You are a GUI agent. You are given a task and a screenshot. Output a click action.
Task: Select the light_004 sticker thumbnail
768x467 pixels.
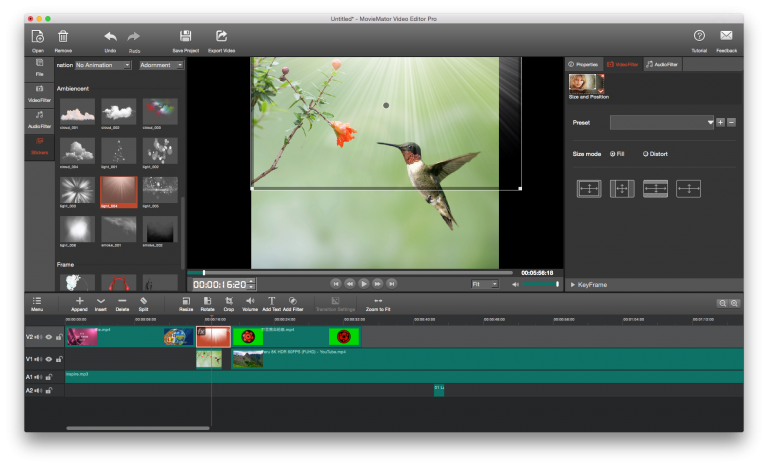click(119, 191)
